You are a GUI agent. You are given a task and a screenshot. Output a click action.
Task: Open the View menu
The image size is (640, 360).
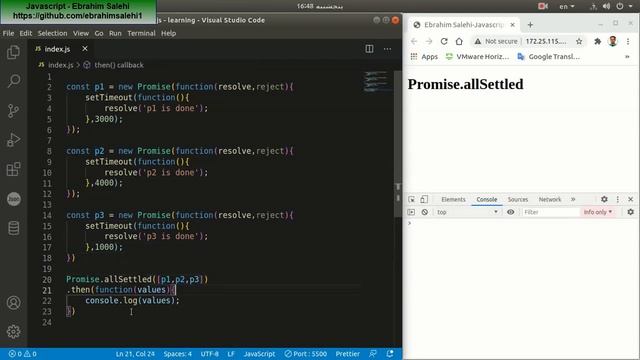(x=81, y=33)
